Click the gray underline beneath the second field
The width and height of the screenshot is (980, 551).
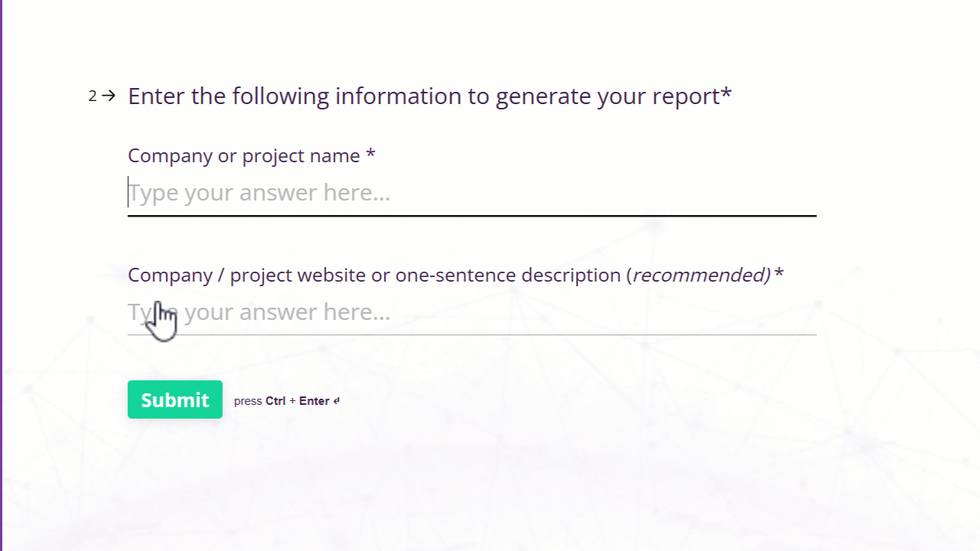tap(472, 334)
